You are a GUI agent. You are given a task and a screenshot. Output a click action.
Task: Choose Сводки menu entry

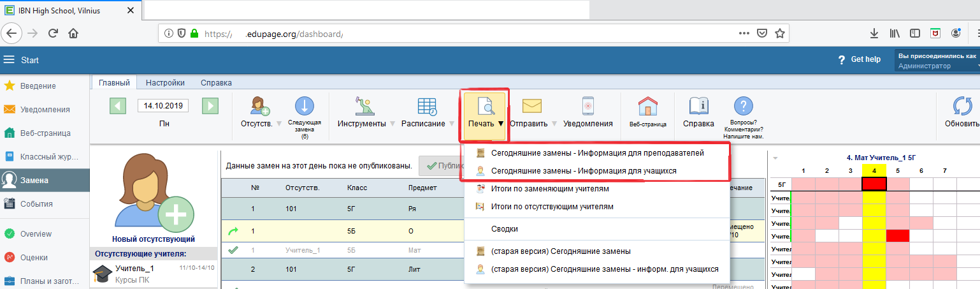pyautogui.click(x=597, y=228)
